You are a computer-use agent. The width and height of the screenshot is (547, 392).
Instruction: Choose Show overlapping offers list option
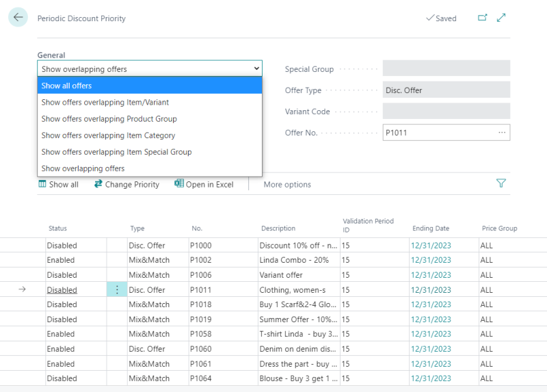(150, 168)
